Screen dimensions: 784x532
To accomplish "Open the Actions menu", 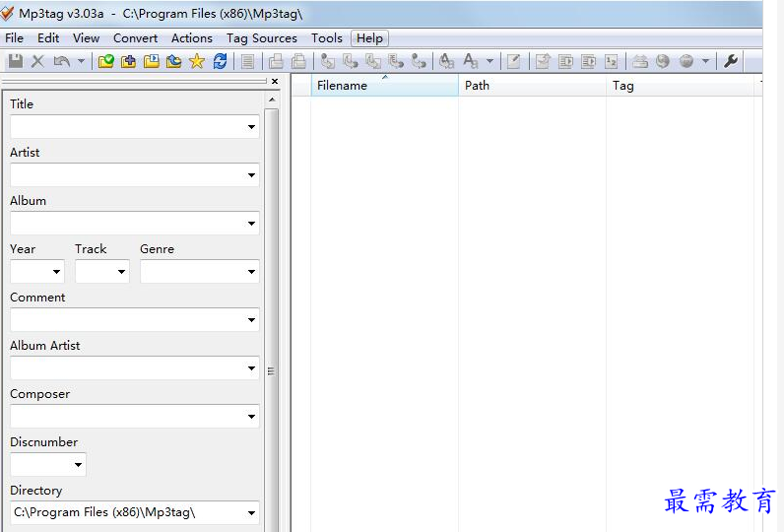I will coord(191,38).
